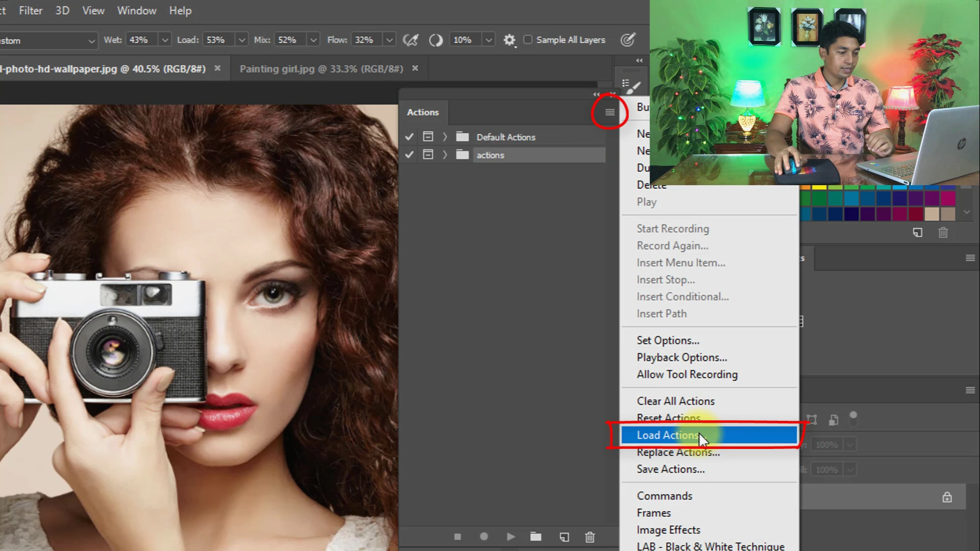
Task: Click the Stop recording icon in Actions panel
Action: [457, 537]
